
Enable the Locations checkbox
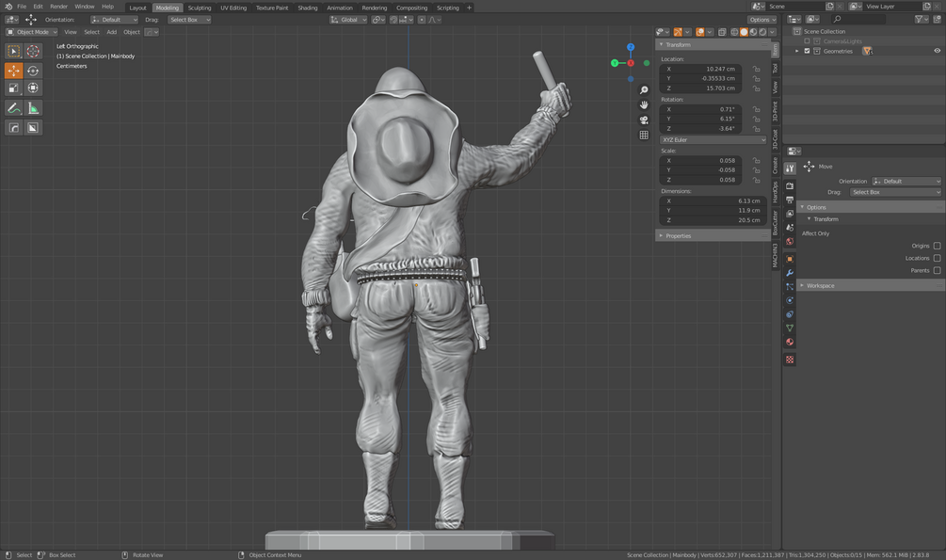937,258
